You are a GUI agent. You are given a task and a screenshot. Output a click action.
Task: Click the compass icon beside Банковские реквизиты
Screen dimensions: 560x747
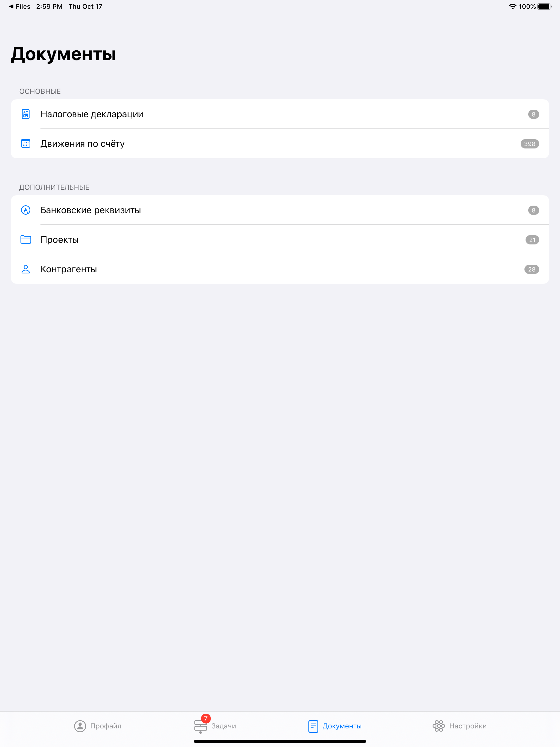pyautogui.click(x=26, y=210)
